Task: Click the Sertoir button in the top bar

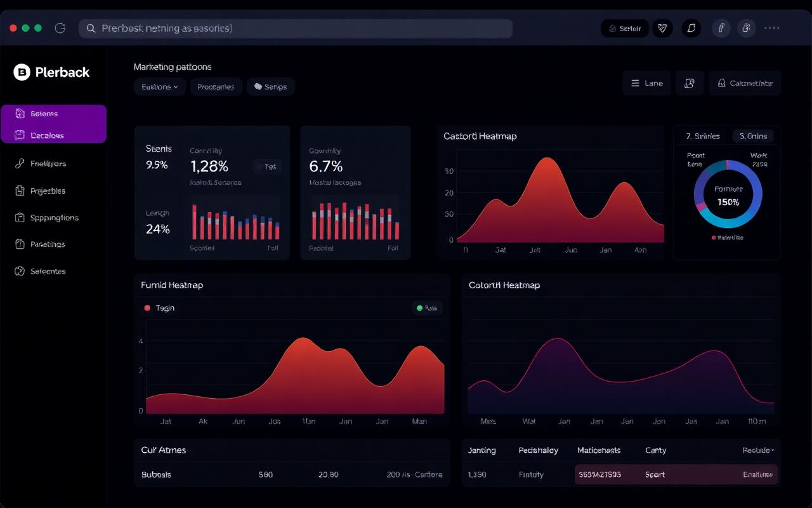Action: 624,28
